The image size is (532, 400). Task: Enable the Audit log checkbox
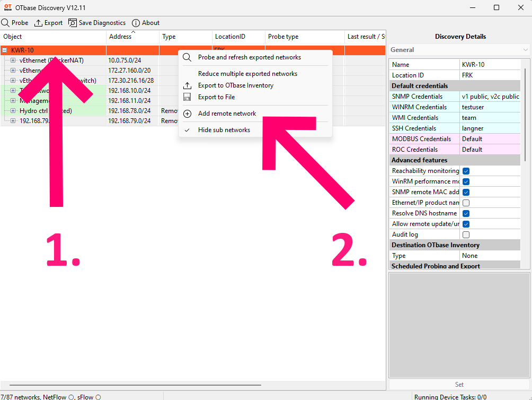[x=466, y=234]
